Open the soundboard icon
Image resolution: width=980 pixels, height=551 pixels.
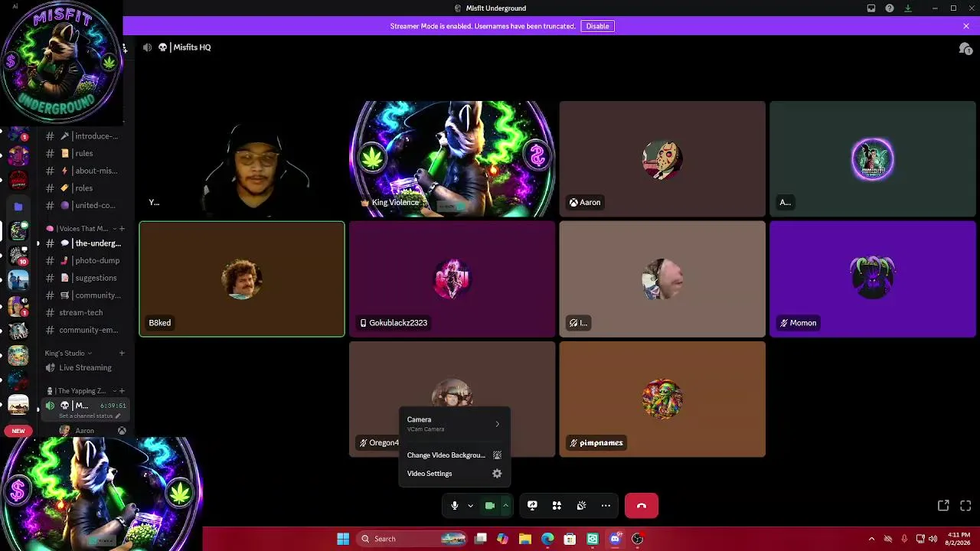click(x=581, y=505)
